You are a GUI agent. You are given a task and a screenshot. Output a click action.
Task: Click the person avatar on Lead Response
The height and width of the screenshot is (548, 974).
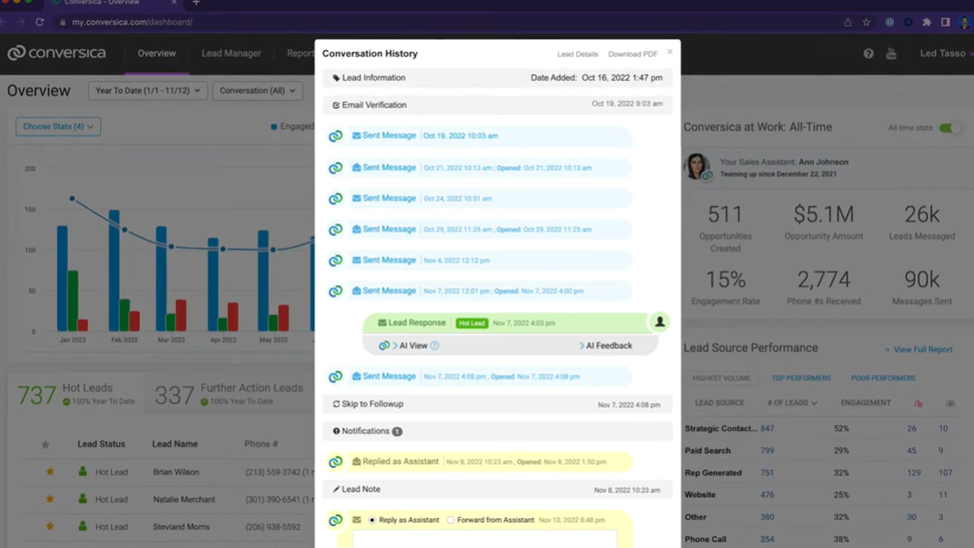[660, 322]
